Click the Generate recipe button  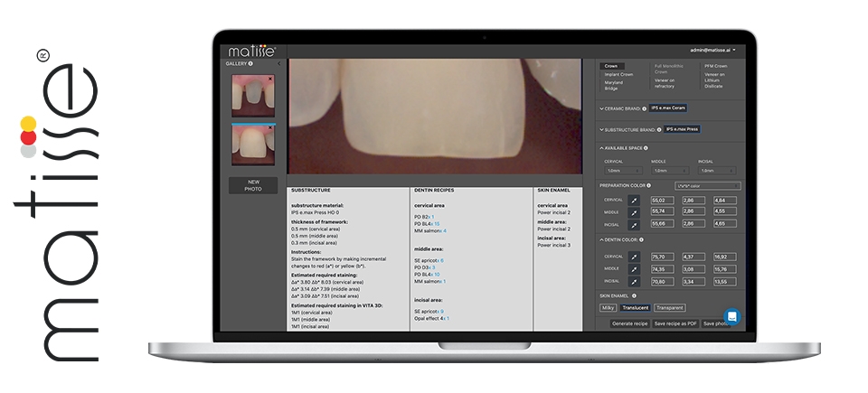pyautogui.click(x=630, y=323)
